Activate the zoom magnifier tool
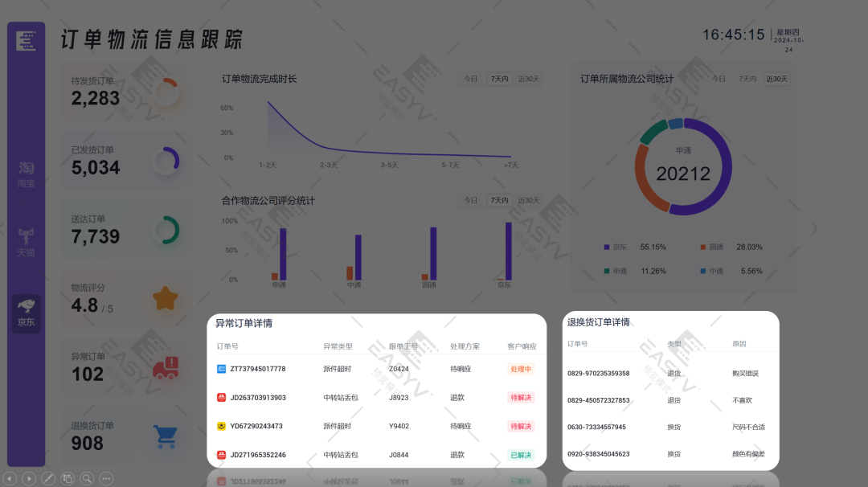Viewport: 868px width, 487px height. click(87, 478)
